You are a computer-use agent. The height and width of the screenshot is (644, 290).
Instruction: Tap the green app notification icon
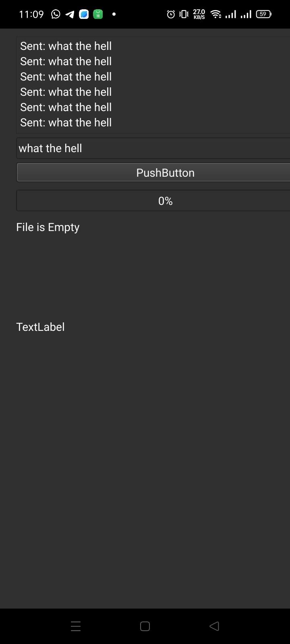click(x=98, y=14)
